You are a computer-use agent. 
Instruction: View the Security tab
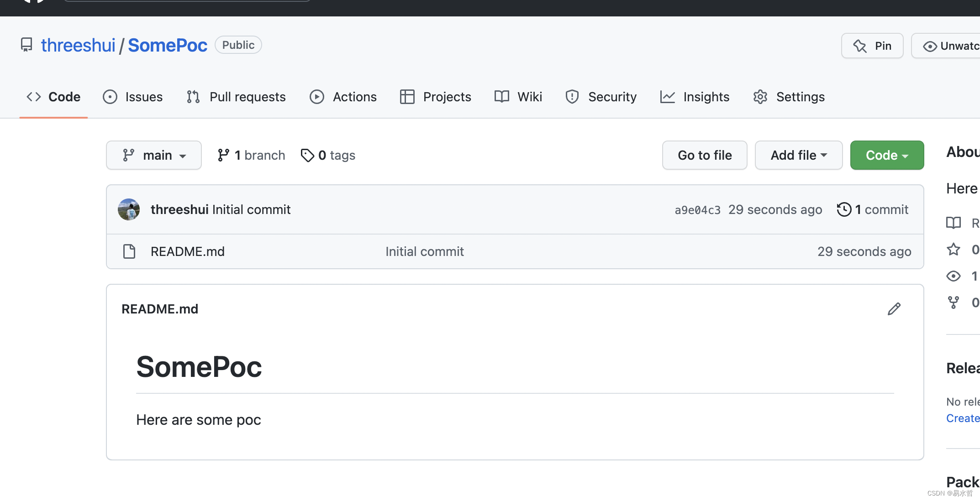pyautogui.click(x=601, y=97)
